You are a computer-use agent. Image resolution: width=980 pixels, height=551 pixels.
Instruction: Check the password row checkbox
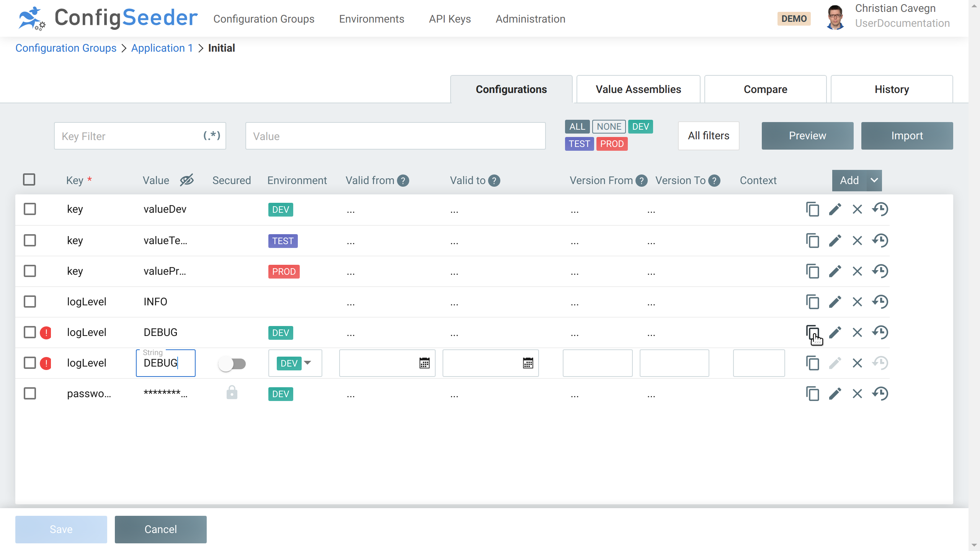[30, 394]
